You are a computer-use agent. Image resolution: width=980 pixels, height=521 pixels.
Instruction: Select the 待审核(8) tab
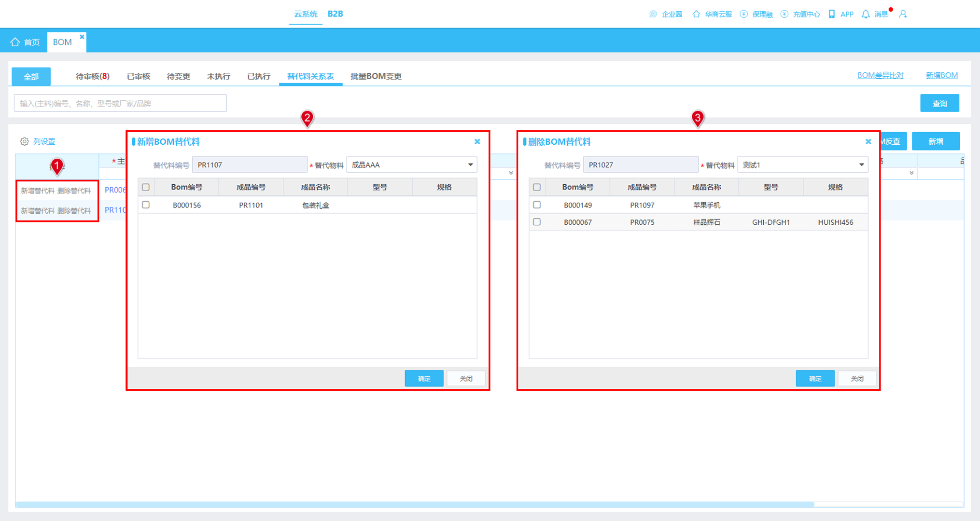point(92,76)
